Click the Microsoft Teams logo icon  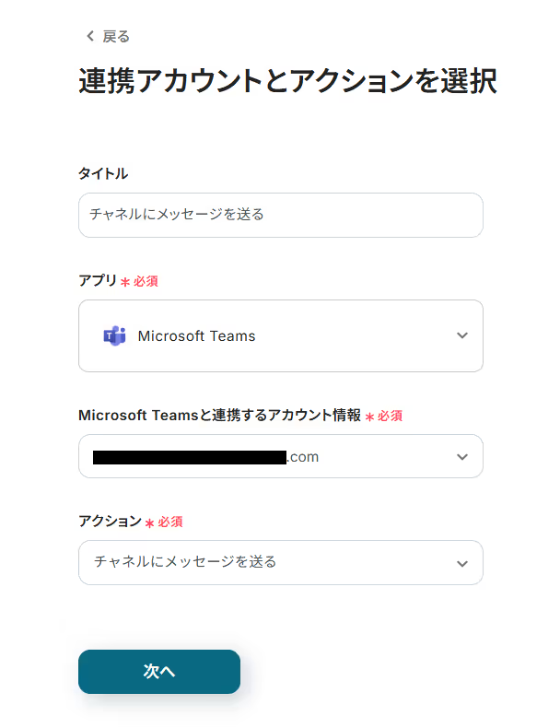click(x=114, y=335)
